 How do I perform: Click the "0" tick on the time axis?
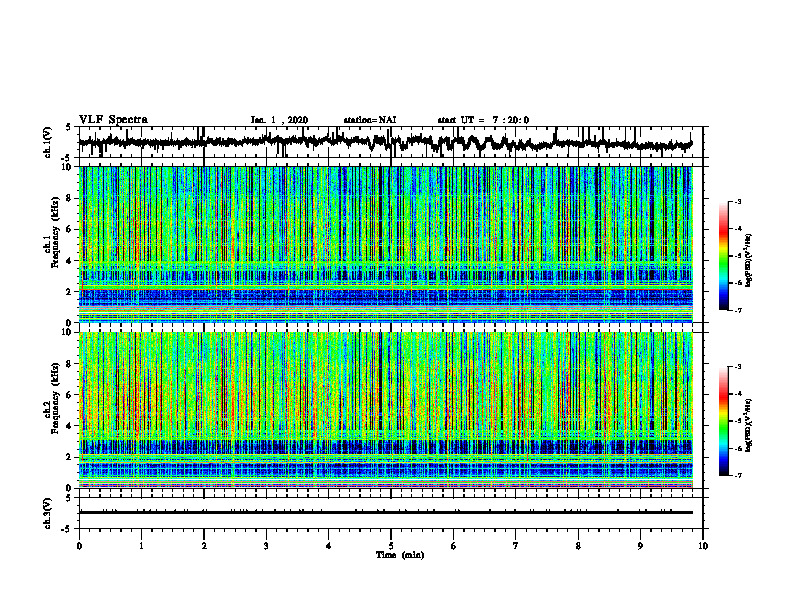[79, 546]
